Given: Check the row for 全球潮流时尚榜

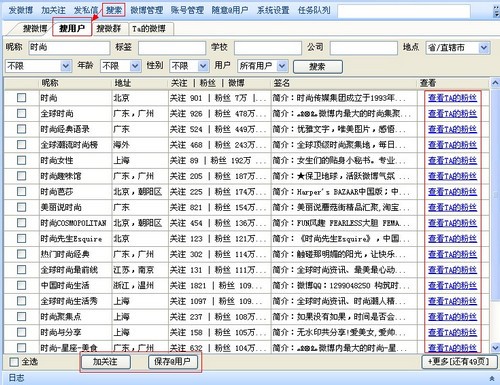Looking at the screenshot, I should click(x=21, y=145).
